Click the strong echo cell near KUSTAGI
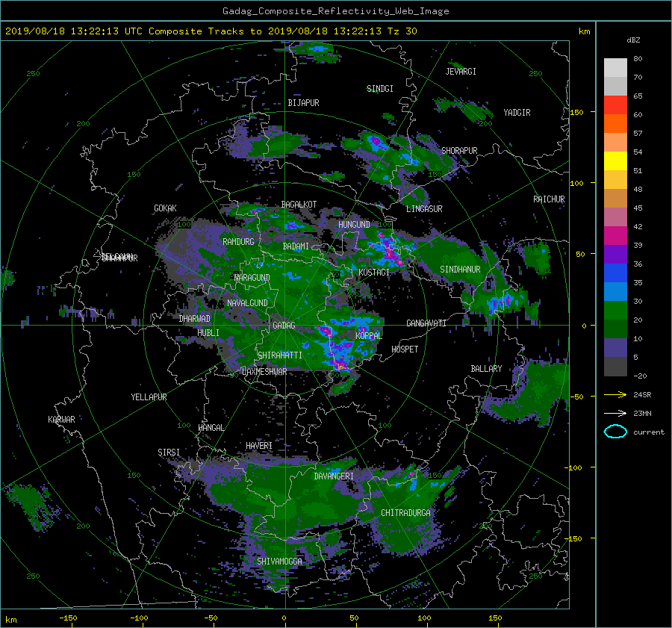Image resolution: width=672 pixels, height=628 pixels. coord(391,252)
